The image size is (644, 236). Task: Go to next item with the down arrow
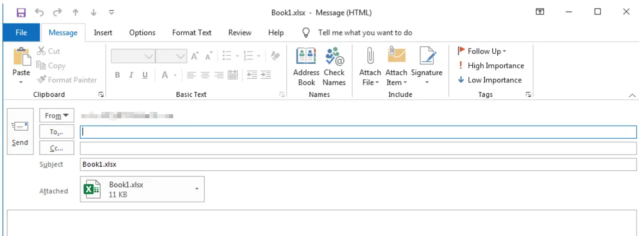click(93, 12)
